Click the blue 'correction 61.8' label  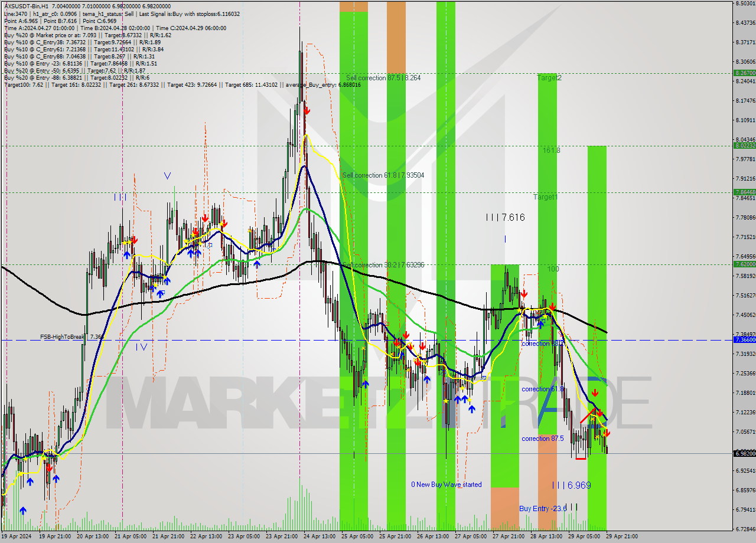coord(543,389)
